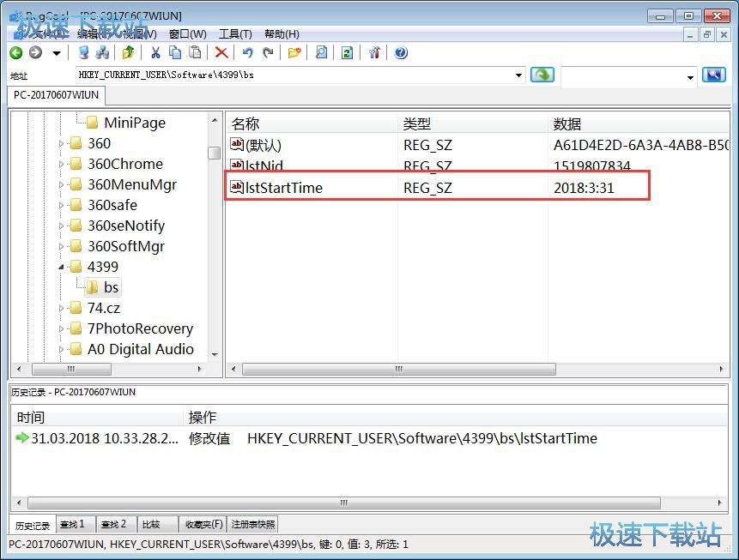Open the navigation history dropdown arrow
This screenshot has width=739, height=560.
57,53
